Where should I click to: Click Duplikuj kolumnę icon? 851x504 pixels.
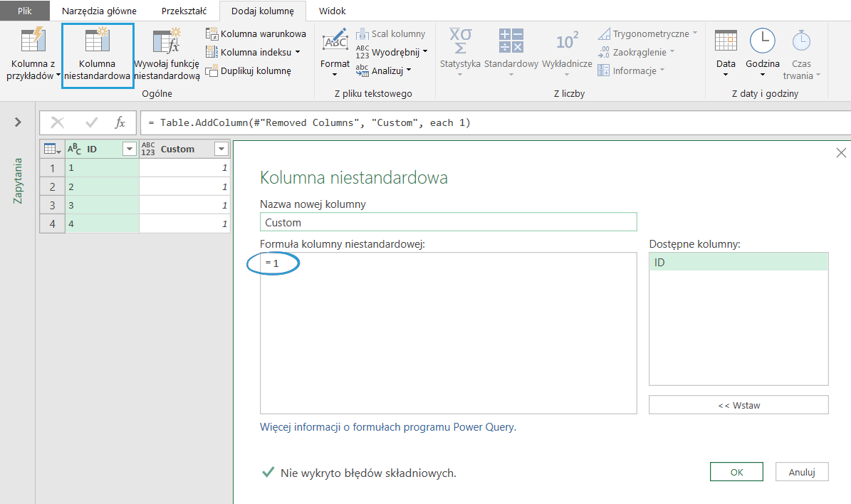[212, 70]
